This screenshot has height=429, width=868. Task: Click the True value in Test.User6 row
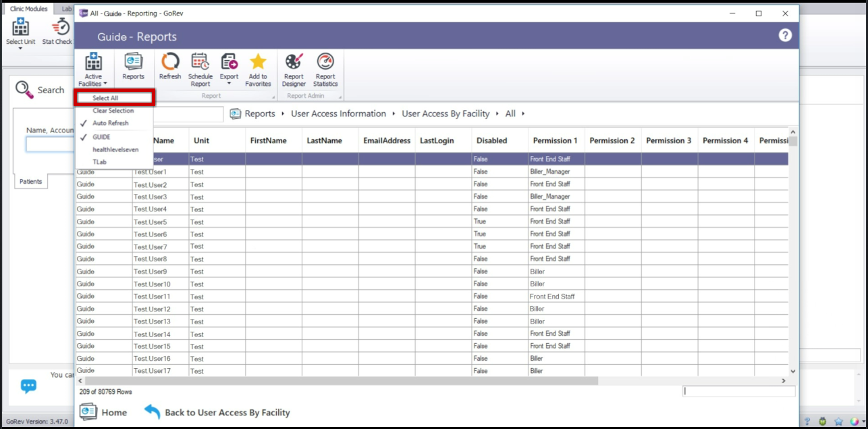(500, 234)
